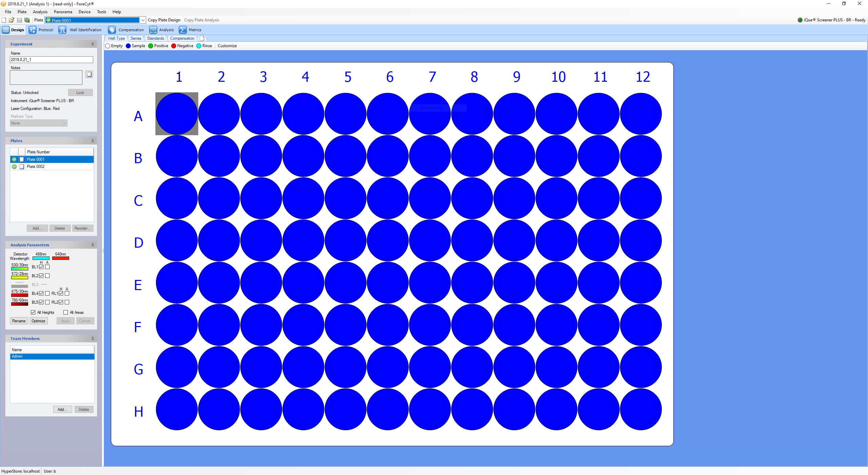Switch to the Series tab
This screenshot has height=475, width=868.
pyautogui.click(x=136, y=38)
